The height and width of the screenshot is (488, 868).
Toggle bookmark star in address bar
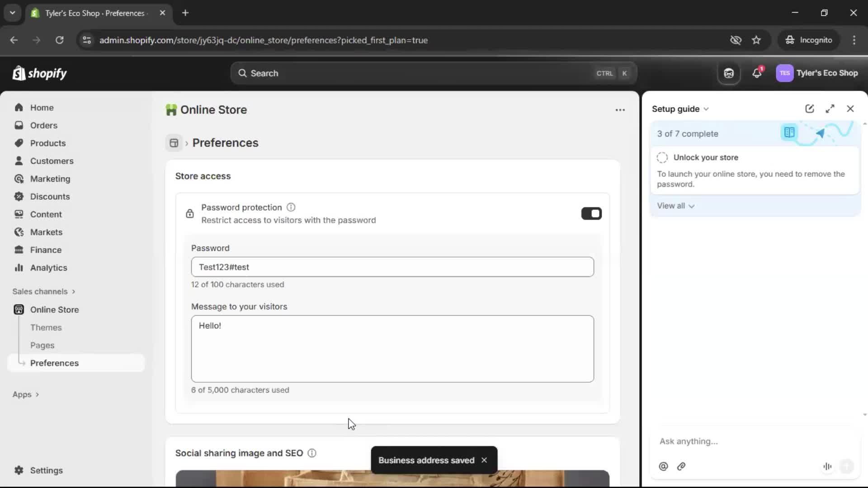point(756,40)
